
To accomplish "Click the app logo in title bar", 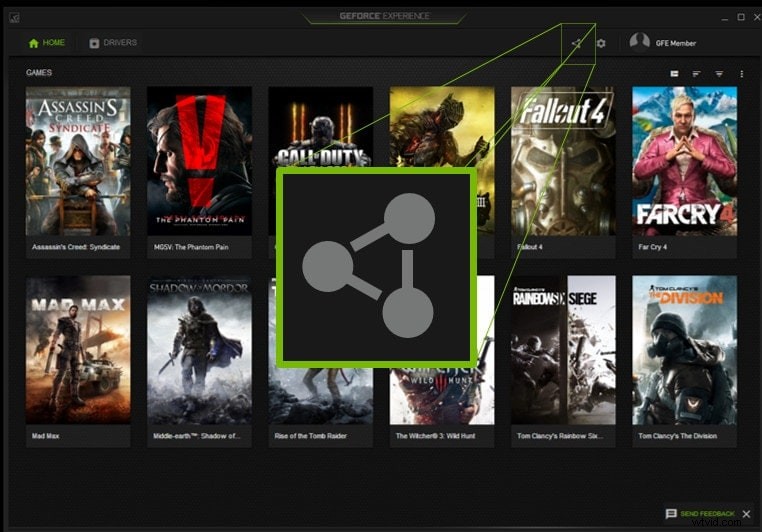I will [14, 17].
